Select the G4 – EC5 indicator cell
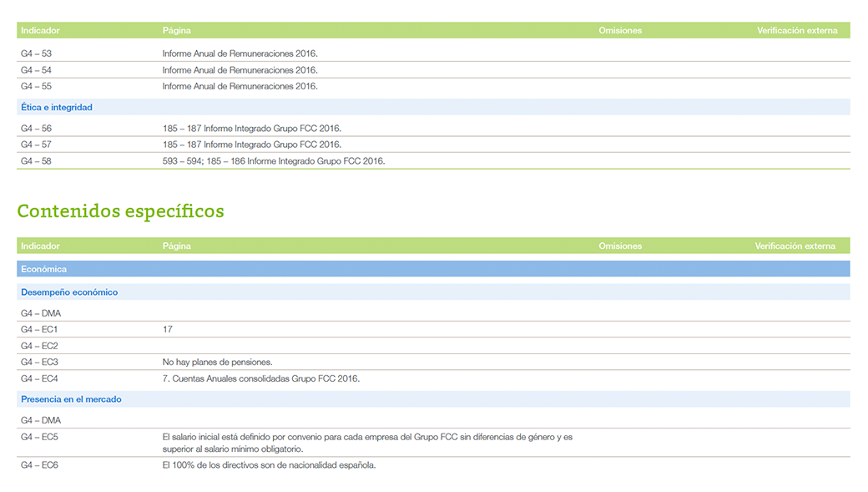The image size is (868, 492). pos(38,437)
